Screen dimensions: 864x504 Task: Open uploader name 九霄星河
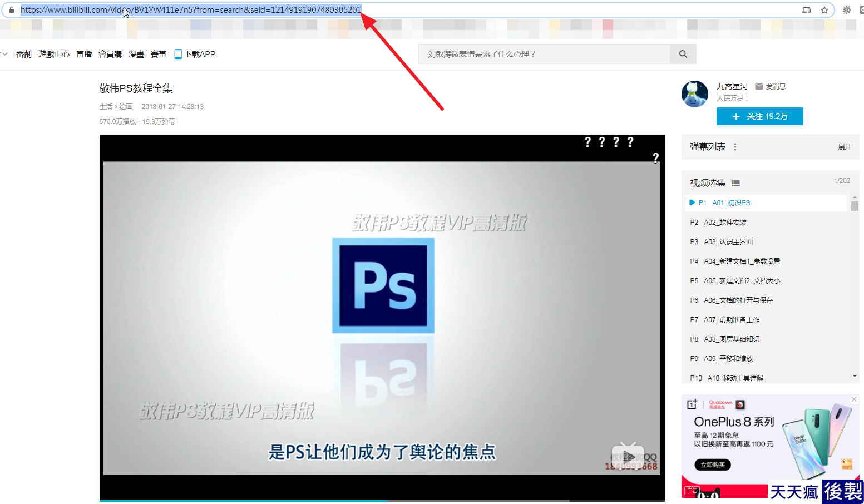tap(732, 86)
